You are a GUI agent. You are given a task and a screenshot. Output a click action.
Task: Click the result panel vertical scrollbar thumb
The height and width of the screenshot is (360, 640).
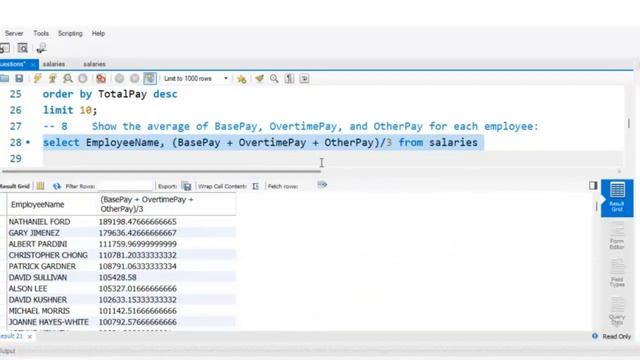click(597, 206)
